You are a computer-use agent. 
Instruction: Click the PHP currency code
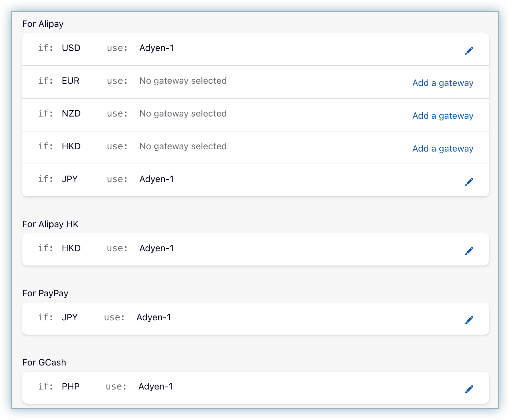click(x=71, y=387)
